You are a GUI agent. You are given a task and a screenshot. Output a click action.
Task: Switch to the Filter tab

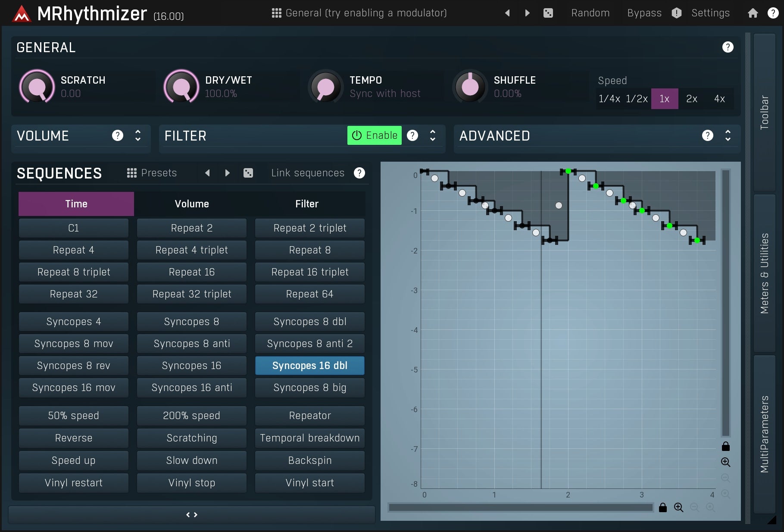click(x=307, y=203)
